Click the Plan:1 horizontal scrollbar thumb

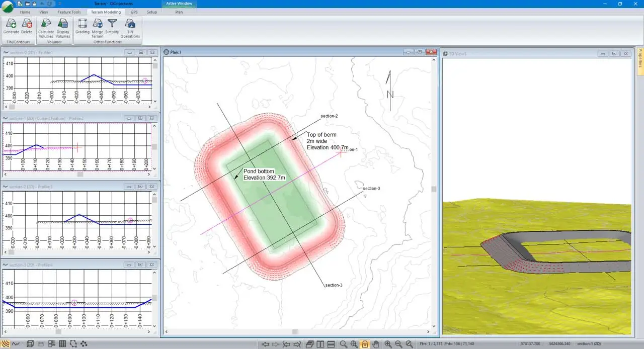click(295, 332)
